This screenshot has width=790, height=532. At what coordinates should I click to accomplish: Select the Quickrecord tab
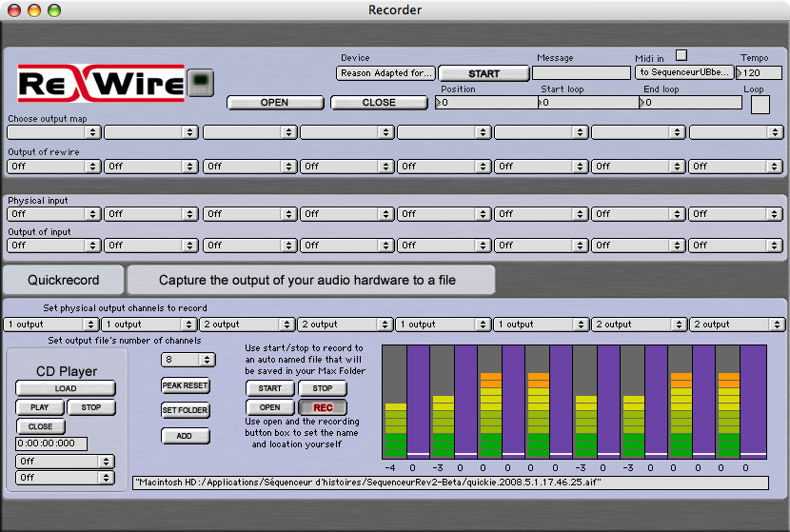[63, 281]
